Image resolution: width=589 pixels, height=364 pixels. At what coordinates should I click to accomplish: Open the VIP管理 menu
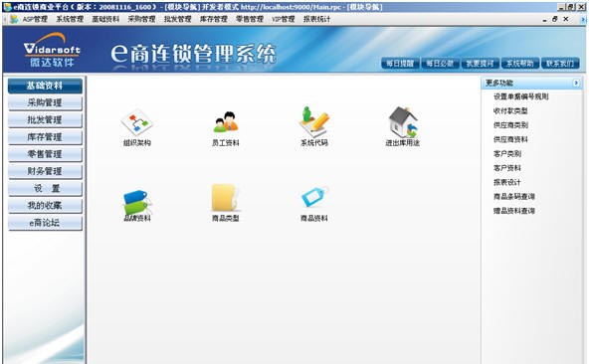pos(284,19)
